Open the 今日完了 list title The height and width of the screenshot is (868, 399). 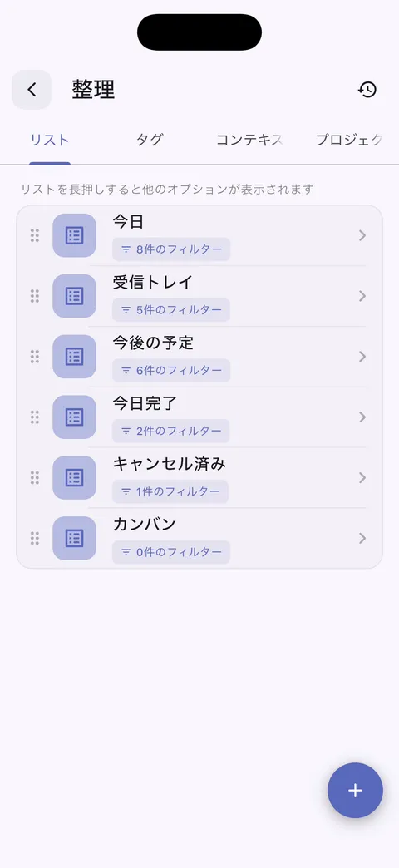click(145, 403)
